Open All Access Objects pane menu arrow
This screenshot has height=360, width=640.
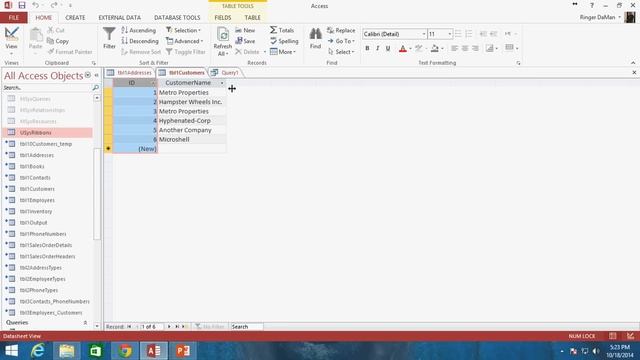point(88,75)
